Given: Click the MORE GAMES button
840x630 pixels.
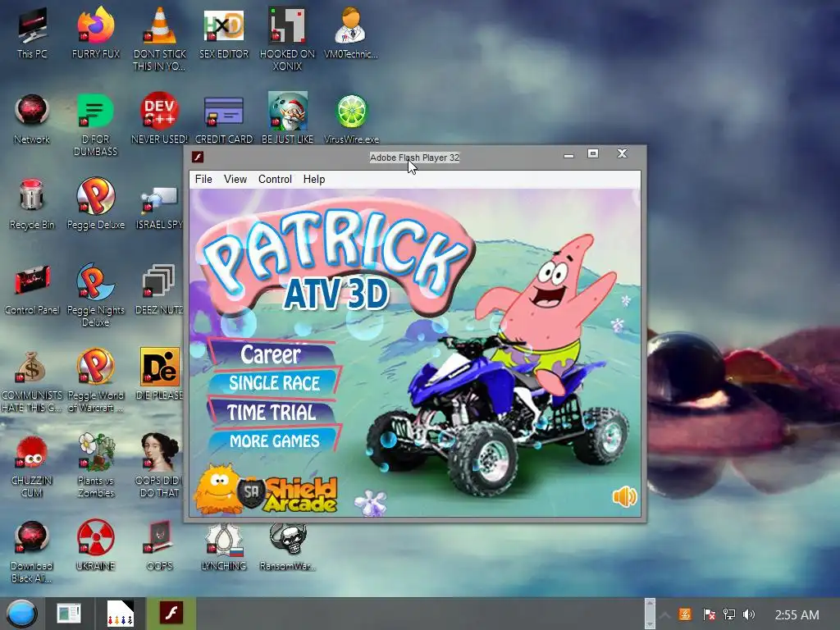Looking at the screenshot, I should coord(274,441).
